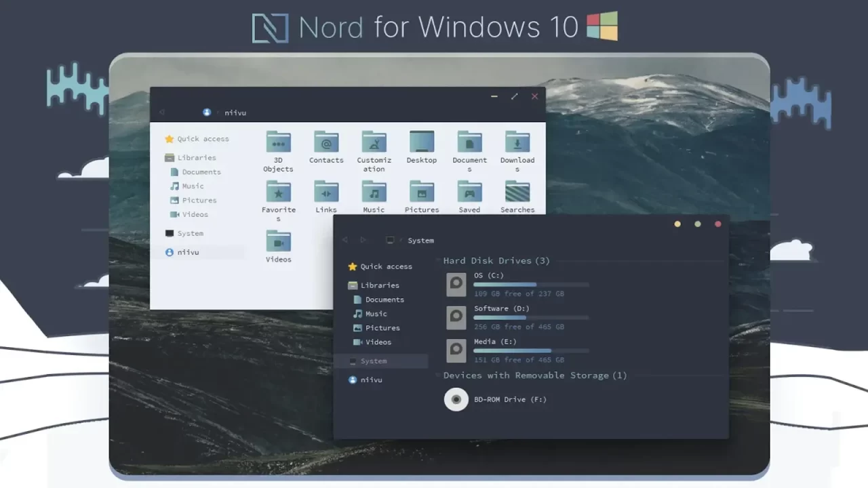Open the Saved Games folder
This screenshot has width=868, height=488.
[469, 197]
